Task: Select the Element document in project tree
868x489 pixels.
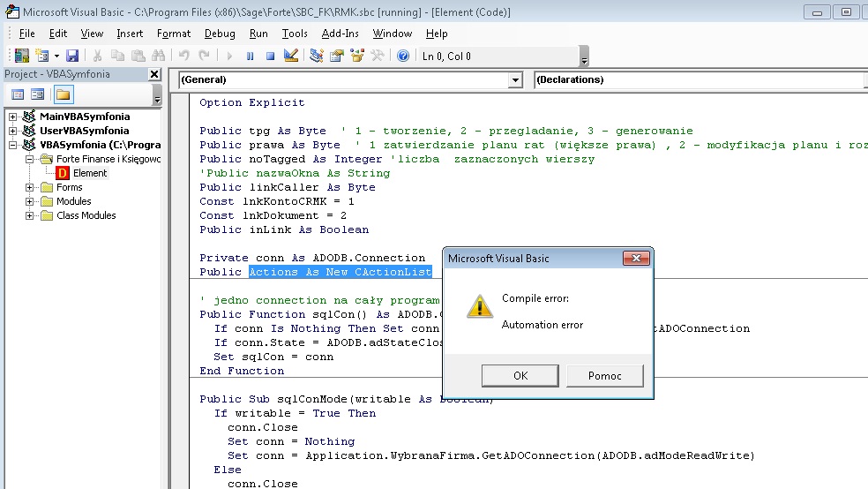Action: [x=90, y=173]
